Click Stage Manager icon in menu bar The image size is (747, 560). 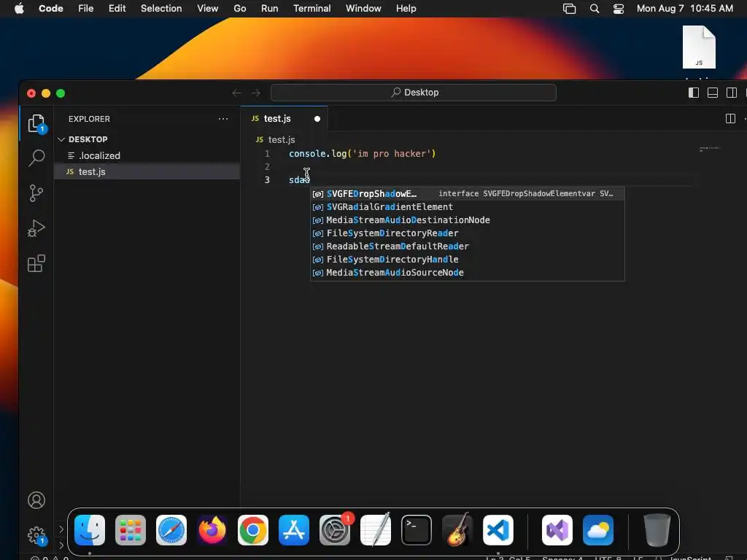coord(569,9)
